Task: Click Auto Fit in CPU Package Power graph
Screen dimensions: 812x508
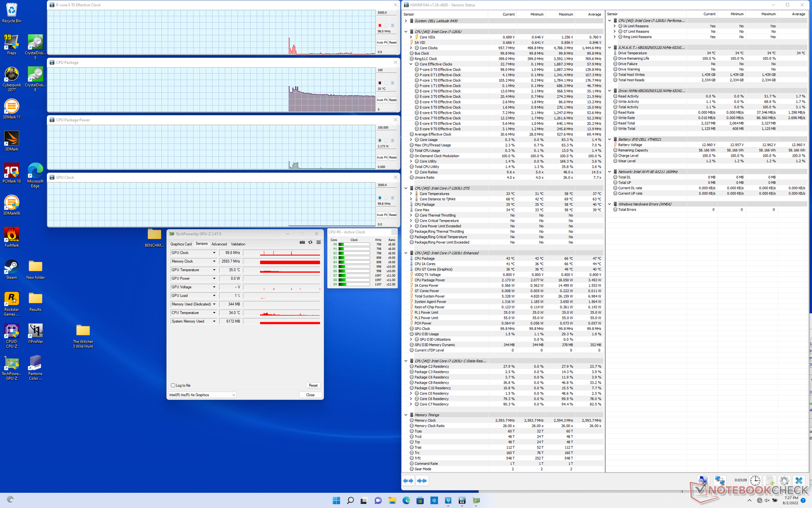Action: click(x=382, y=157)
